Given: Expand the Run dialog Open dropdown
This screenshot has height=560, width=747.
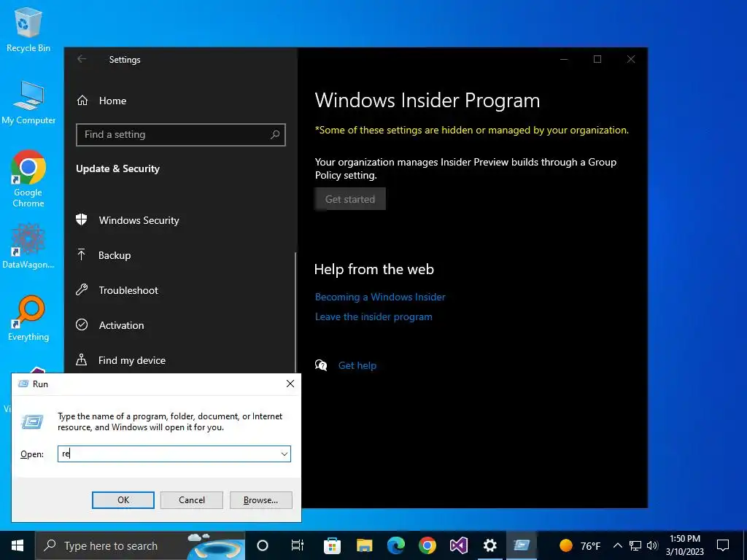Looking at the screenshot, I should (x=285, y=454).
